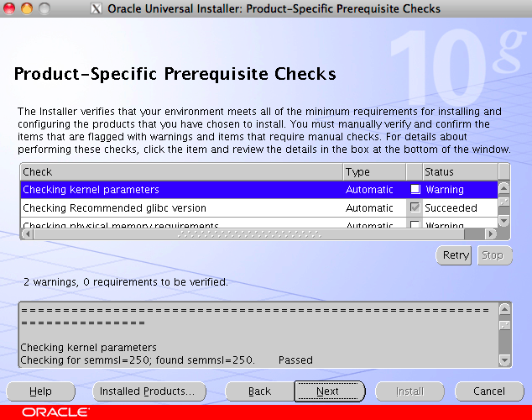The height and width of the screenshot is (420, 532).
Task: Check the physical memory requirements checkbox
Action: click(415, 225)
